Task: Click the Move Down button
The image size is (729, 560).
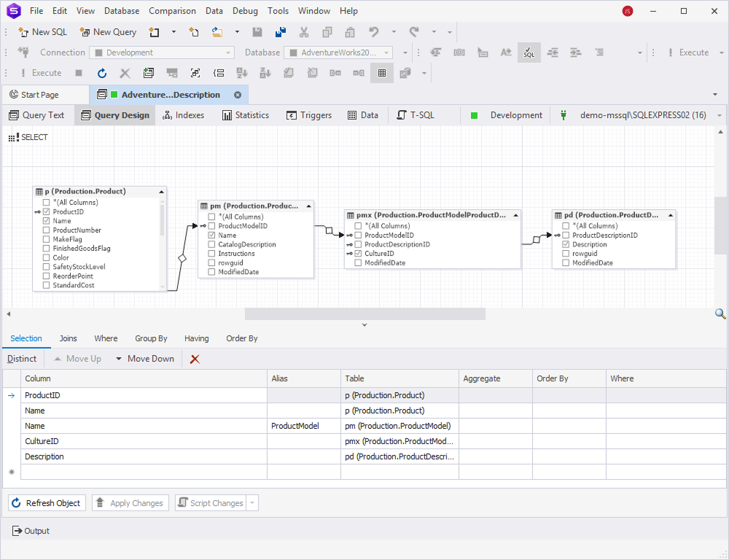Action: point(144,359)
